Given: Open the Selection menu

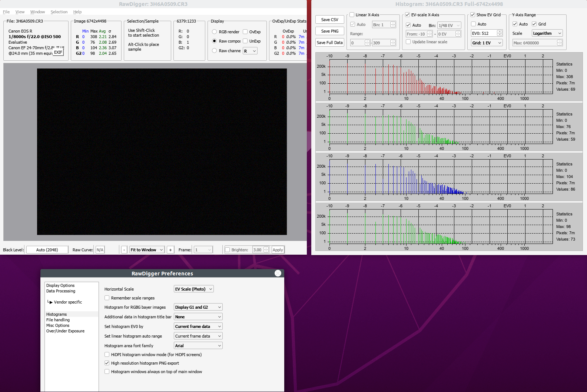Looking at the screenshot, I should point(59,12).
